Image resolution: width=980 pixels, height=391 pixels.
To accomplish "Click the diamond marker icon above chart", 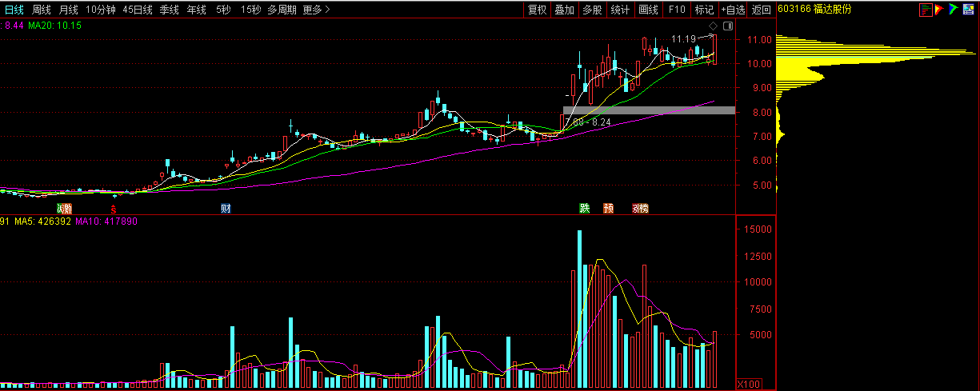I will (713, 26).
